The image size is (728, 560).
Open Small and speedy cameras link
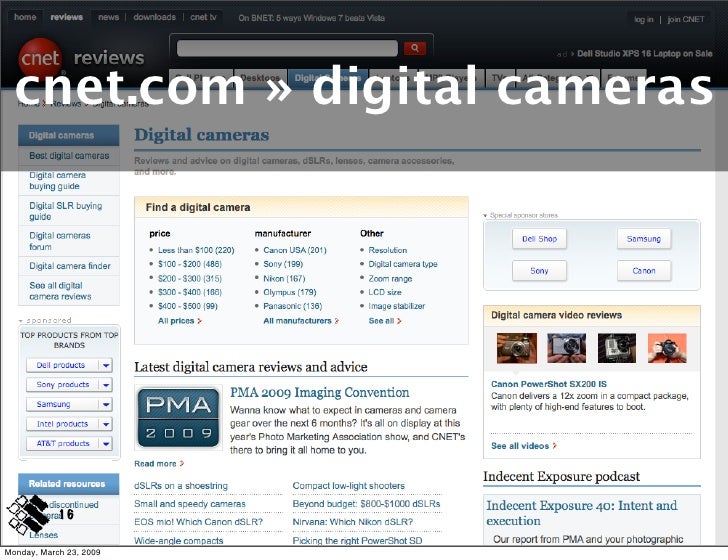(x=190, y=504)
